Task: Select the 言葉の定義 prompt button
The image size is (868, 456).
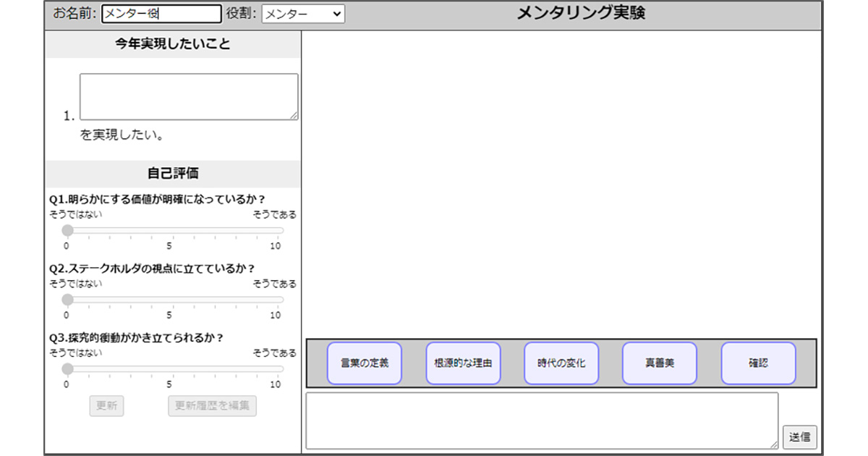Action: pos(365,363)
